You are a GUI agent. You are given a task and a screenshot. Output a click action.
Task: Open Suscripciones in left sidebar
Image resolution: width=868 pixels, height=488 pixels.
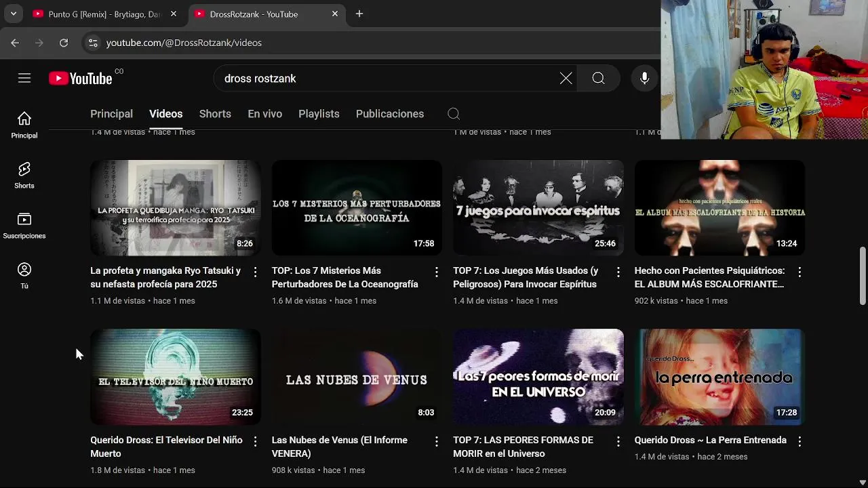[x=24, y=226]
